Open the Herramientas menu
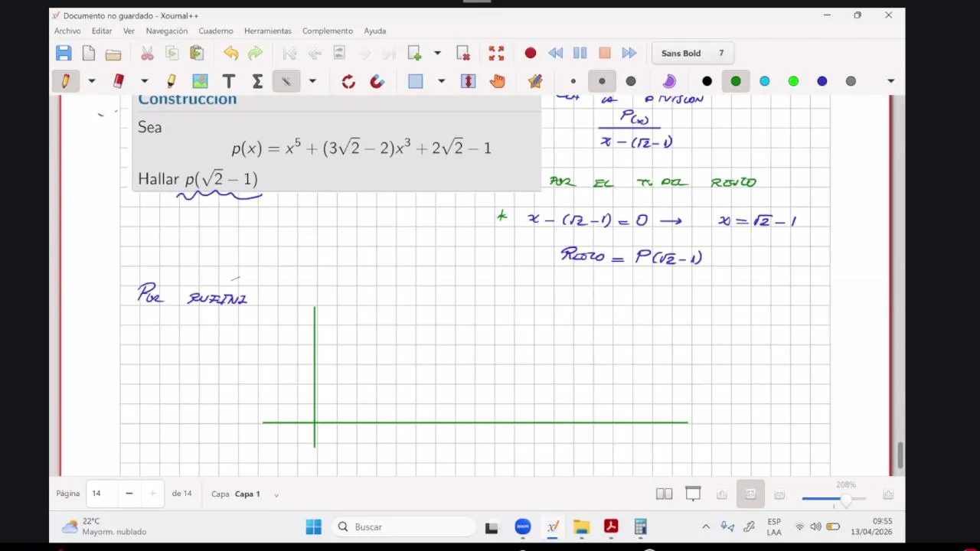The width and height of the screenshot is (980, 551). [268, 31]
